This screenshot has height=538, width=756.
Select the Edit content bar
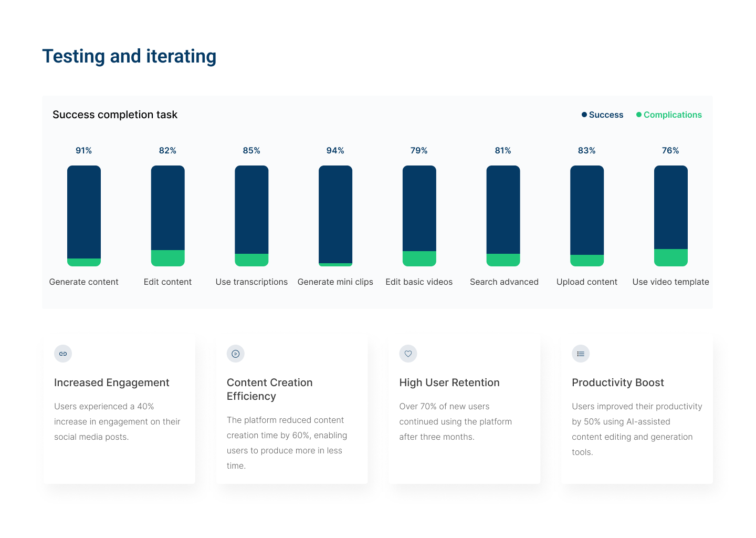[168, 215]
